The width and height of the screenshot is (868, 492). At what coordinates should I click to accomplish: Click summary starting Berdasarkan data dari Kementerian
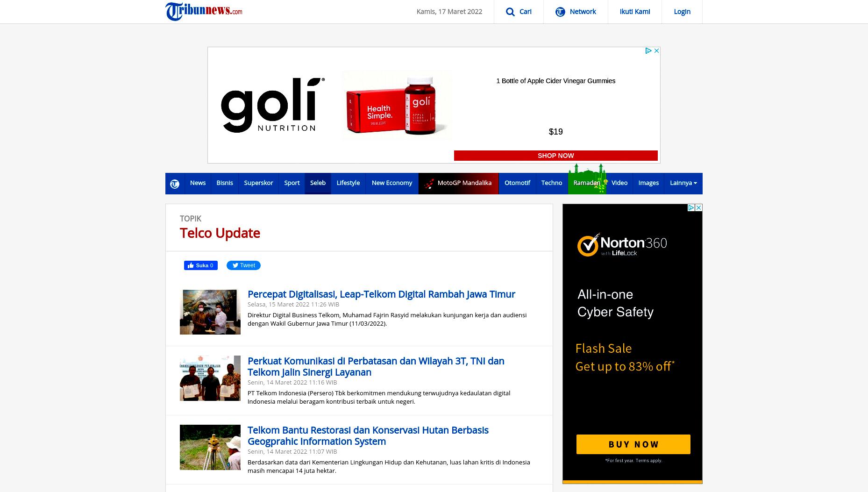[x=389, y=467]
